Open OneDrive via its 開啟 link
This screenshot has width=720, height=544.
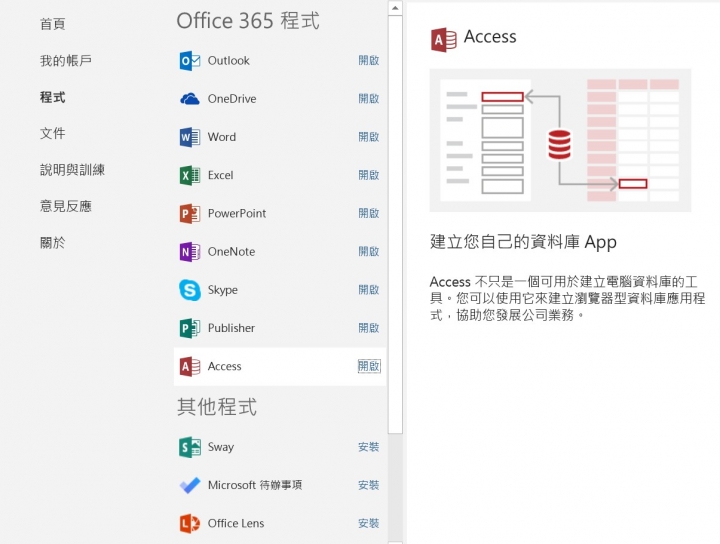click(x=369, y=99)
